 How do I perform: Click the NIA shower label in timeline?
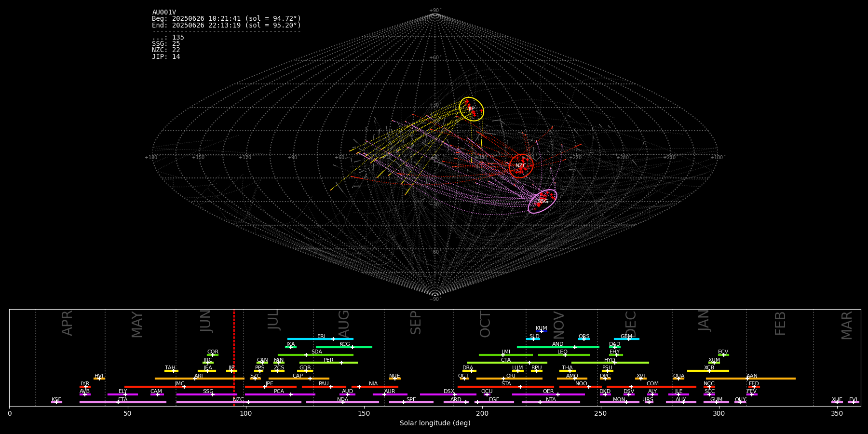(373, 384)
